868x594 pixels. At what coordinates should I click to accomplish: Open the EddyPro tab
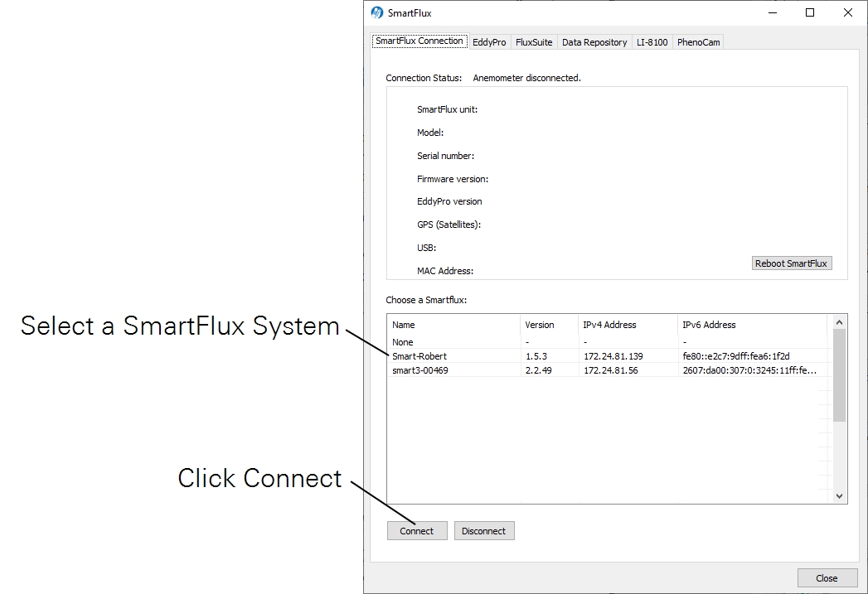[489, 42]
